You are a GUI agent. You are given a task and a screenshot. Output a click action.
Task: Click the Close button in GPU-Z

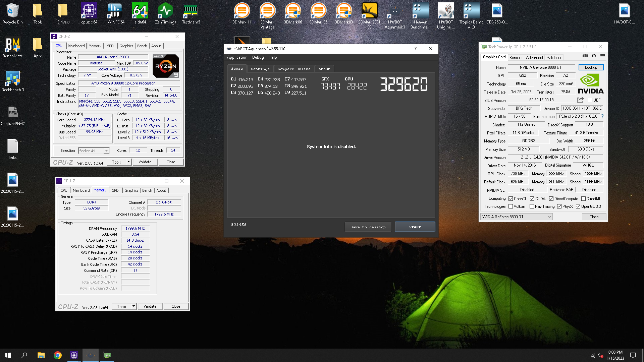pyautogui.click(x=594, y=217)
